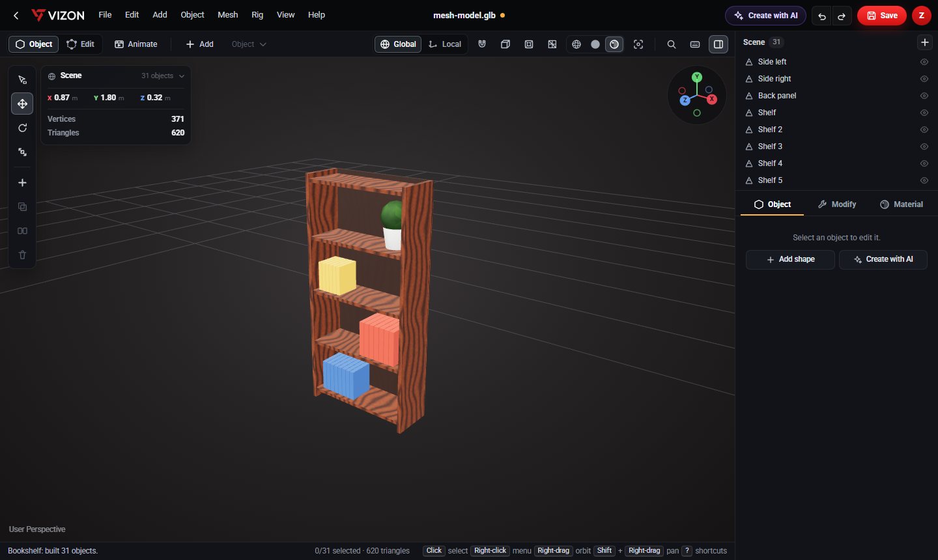Hide the Shelf 5 object

pos(924,180)
